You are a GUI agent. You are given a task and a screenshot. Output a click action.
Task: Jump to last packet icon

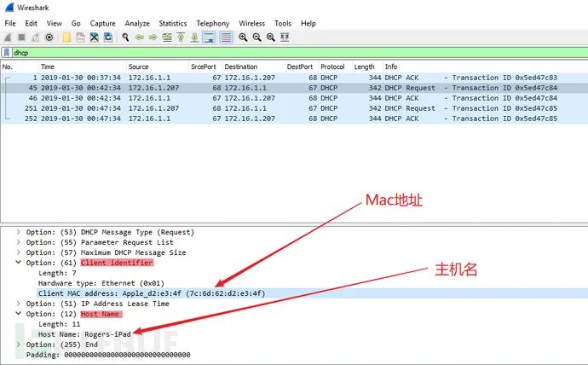coord(194,38)
